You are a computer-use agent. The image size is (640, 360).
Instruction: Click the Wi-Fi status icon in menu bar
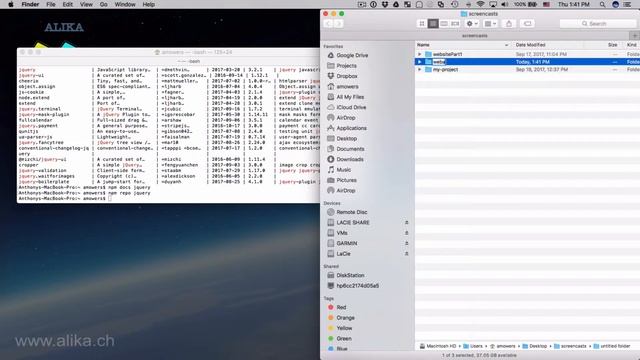(481, 4)
